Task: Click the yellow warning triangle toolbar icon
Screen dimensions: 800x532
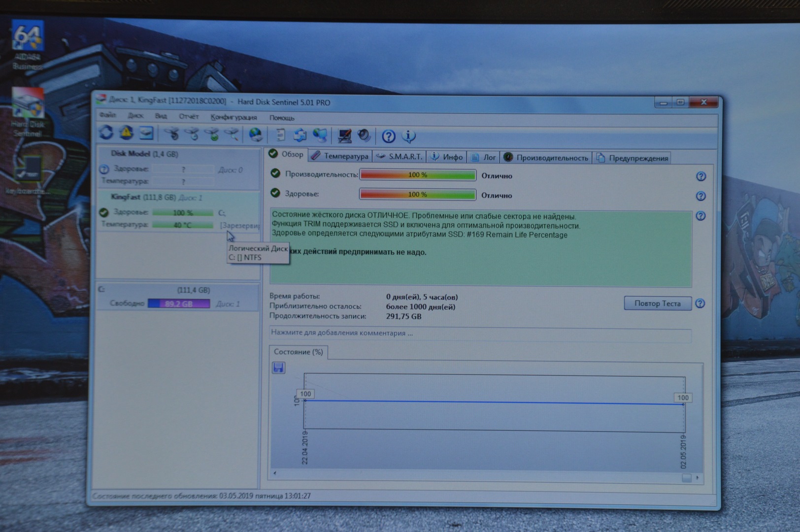Action: (126, 133)
